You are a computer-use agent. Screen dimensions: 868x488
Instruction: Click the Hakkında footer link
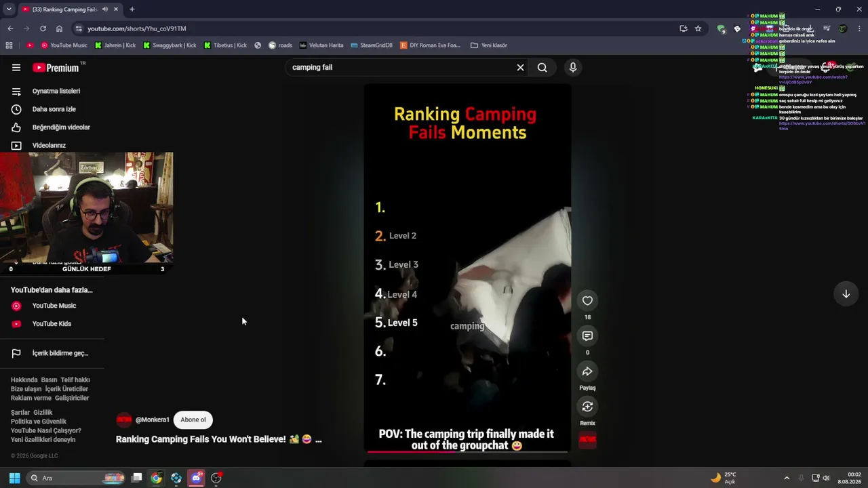[x=24, y=380]
